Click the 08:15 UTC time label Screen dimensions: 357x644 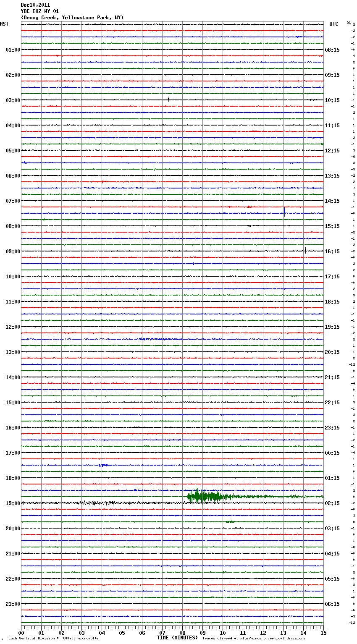[332, 50]
